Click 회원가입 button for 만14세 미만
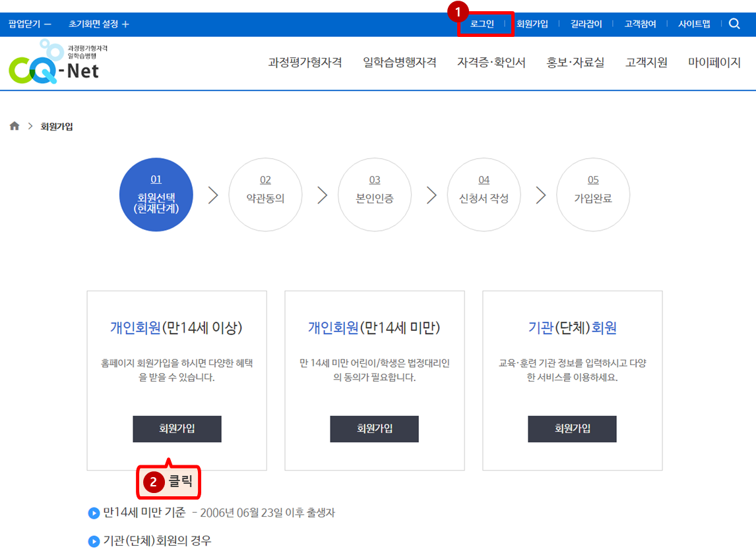 [x=375, y=428]
